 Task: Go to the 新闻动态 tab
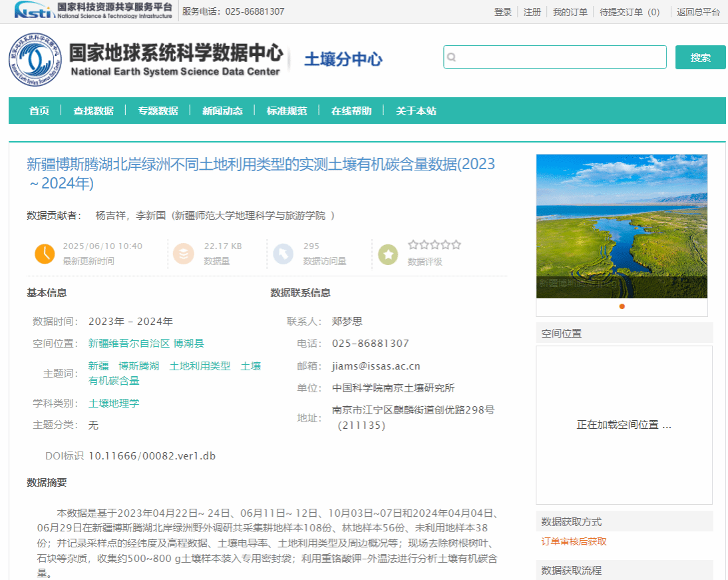coord(222,111)
